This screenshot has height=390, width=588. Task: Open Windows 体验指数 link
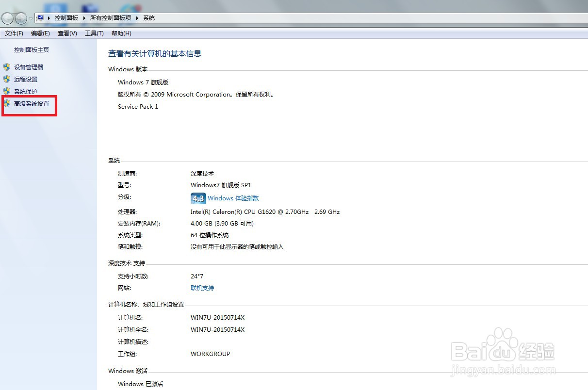(233, 198)
